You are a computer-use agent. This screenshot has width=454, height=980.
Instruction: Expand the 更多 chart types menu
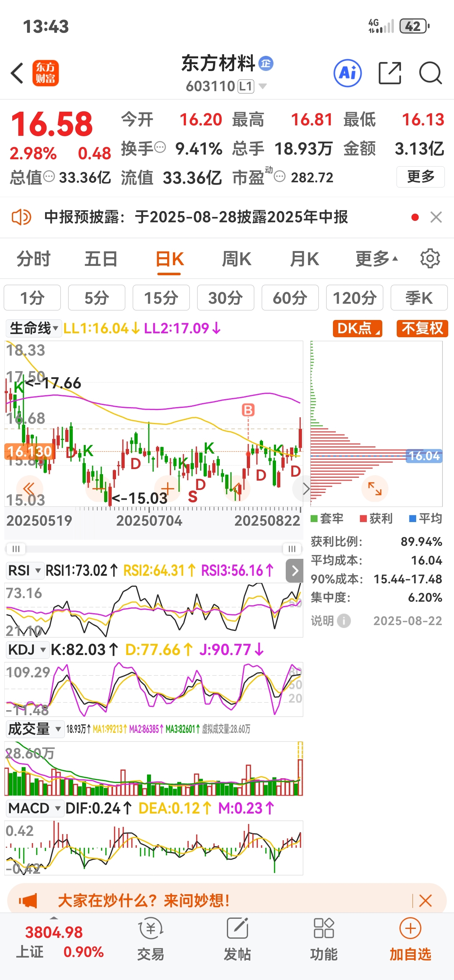tap(377, 259)
